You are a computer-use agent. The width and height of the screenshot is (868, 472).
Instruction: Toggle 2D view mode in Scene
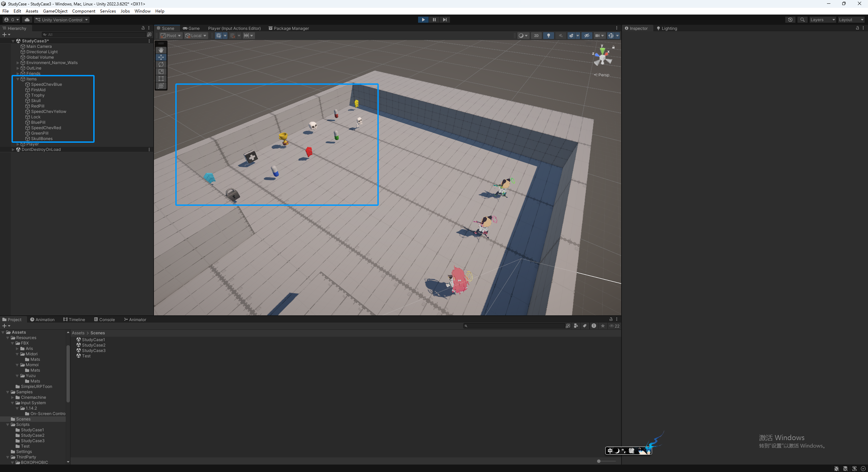pyautogui.click(x=536, y=36)
